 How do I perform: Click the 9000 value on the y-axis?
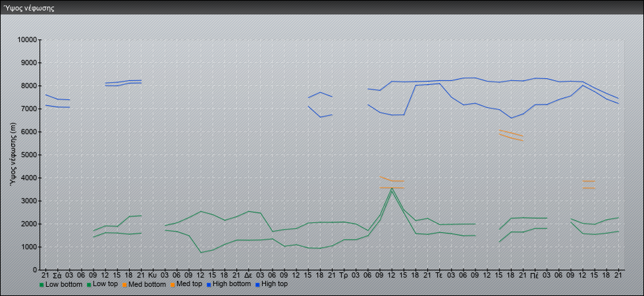[x=29, y=62]
